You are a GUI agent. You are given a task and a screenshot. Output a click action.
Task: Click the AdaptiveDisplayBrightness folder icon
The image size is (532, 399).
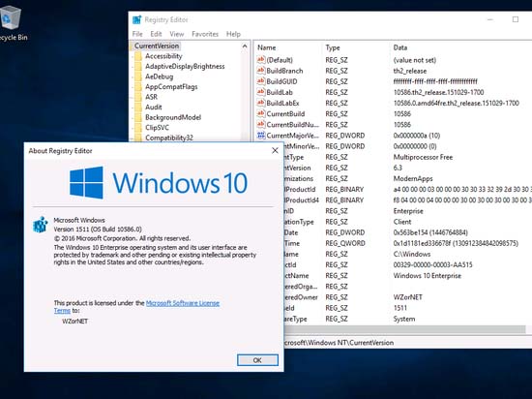pos(138,66)
